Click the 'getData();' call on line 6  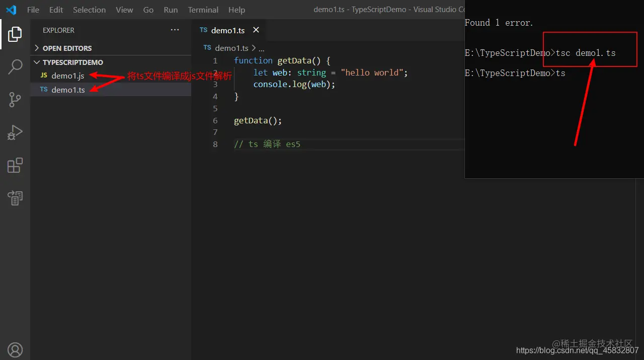pyautogui.click(x=258, y=121)
